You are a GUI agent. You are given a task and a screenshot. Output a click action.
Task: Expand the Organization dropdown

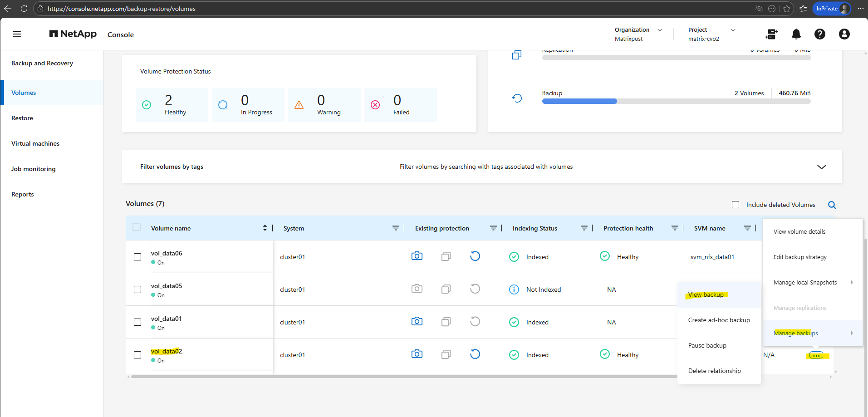click(660, 30)
